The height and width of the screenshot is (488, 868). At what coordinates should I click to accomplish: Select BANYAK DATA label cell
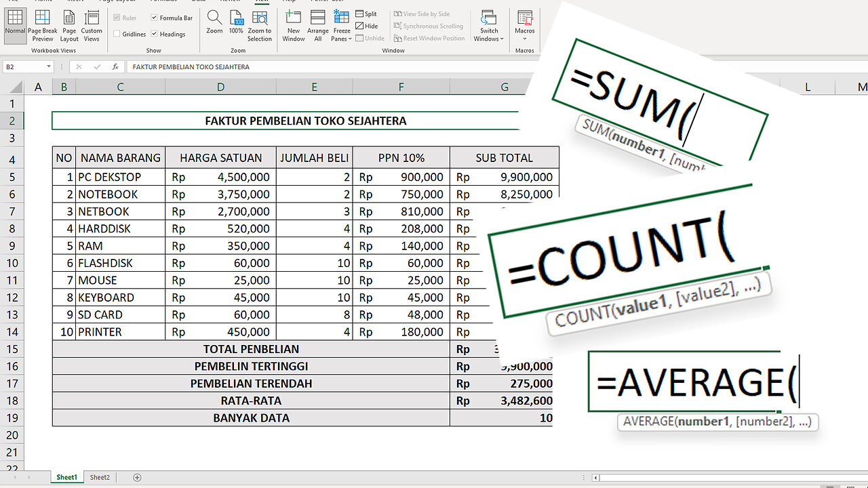coord(251,418)
